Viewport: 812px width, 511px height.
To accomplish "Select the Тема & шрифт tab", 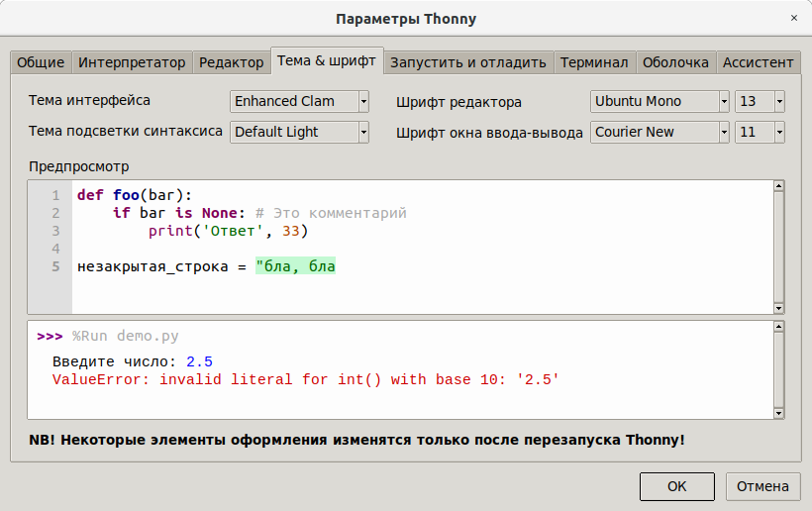I will click(x=327, y=60).
